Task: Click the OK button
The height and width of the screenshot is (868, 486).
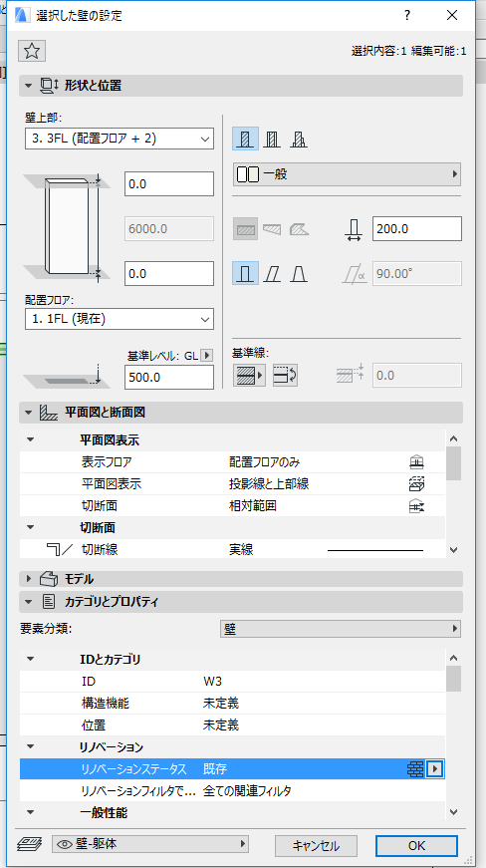Action: coord(416,845)
